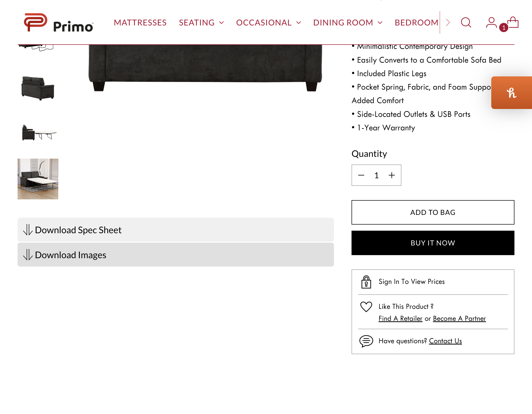Click 'Side-Located Outlets & USB Ports' text
This screenshot has height=414, width=532.
pyautogui.click(x=414, y=114)
